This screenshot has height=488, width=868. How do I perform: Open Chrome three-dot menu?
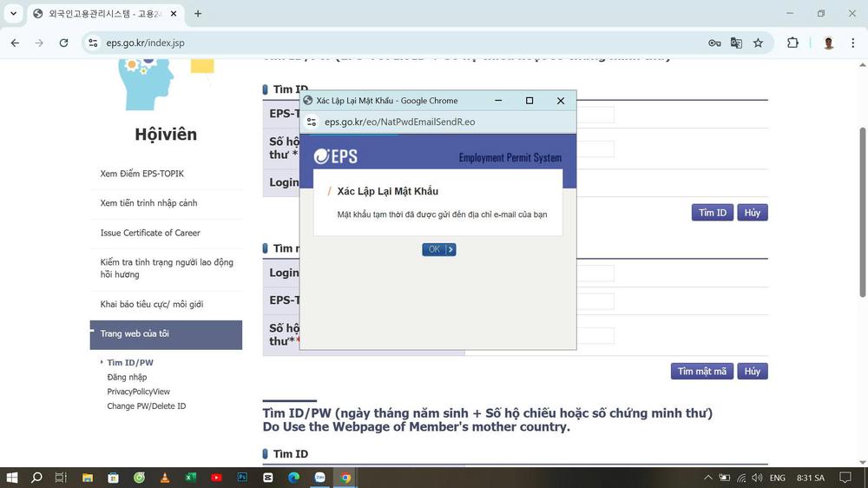pos(852,43)
